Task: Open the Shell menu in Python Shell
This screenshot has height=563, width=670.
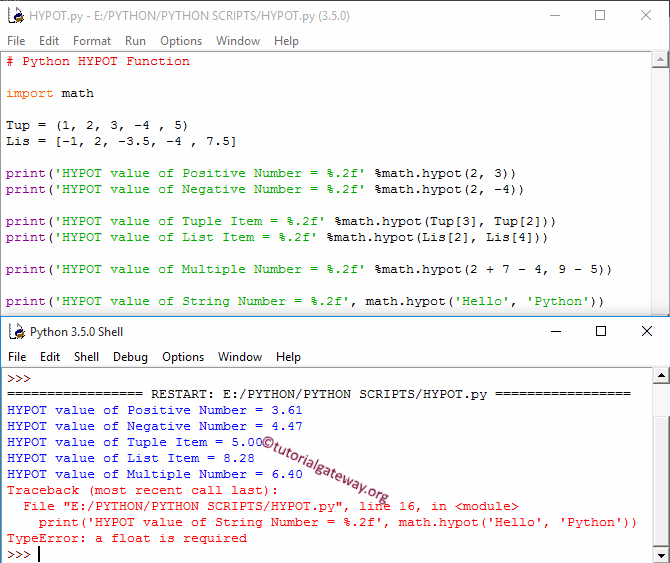Action: (86, 357)
